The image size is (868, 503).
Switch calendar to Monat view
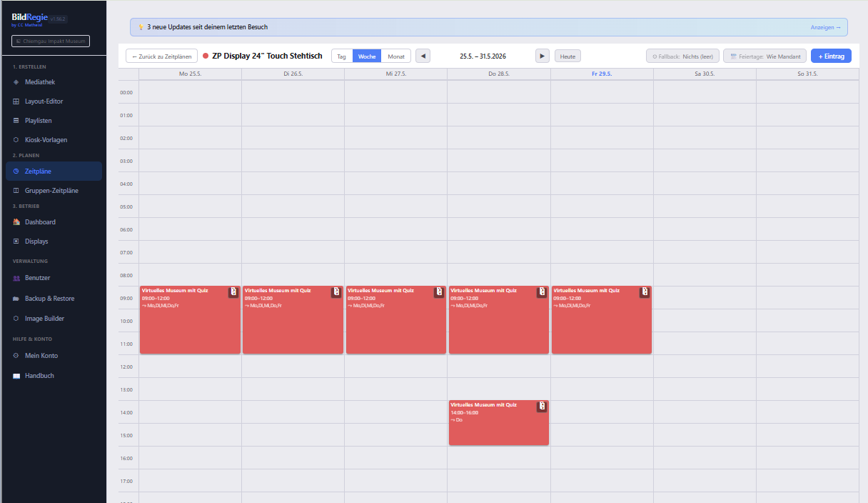point(396,56)
